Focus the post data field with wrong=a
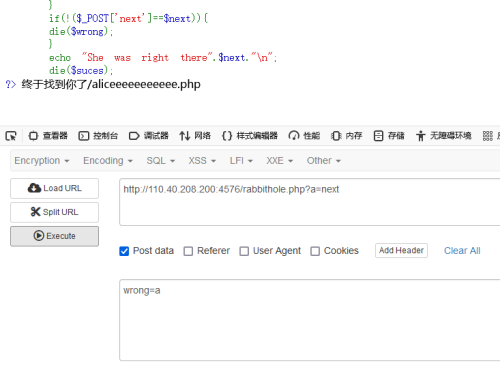 click(x=310, y=320)
